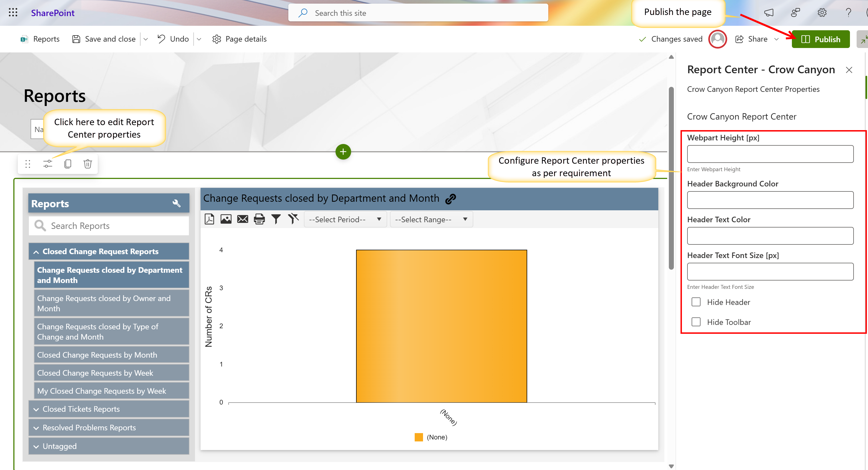Image resolution: width=868 pixels, height=470 pixels.
Task: Open the filter funnel icon
Action: click(276, 219)
